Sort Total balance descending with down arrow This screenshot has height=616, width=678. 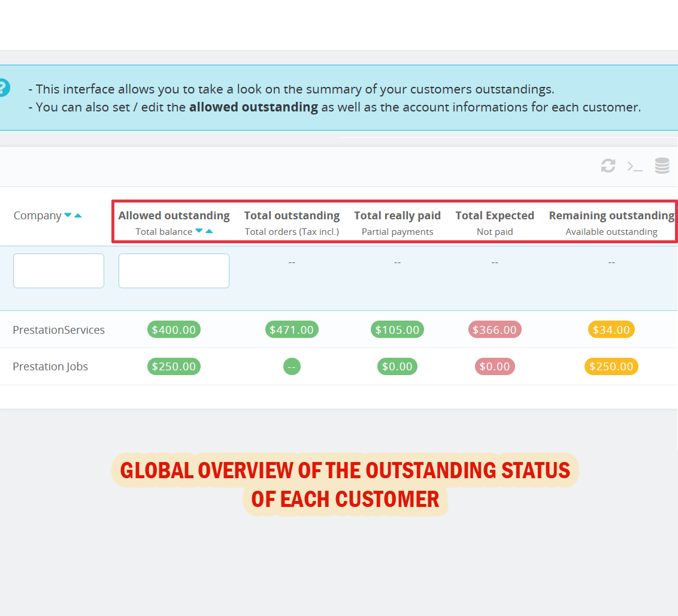click(199, 231)
